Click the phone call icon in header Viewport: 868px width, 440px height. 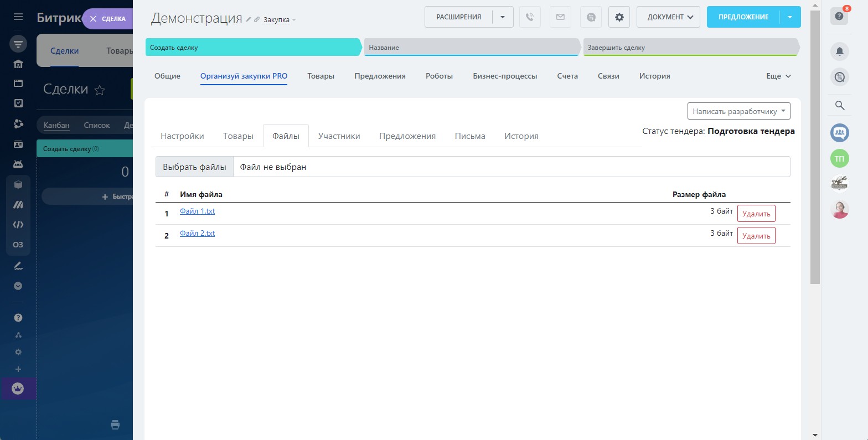click(530, 17)
